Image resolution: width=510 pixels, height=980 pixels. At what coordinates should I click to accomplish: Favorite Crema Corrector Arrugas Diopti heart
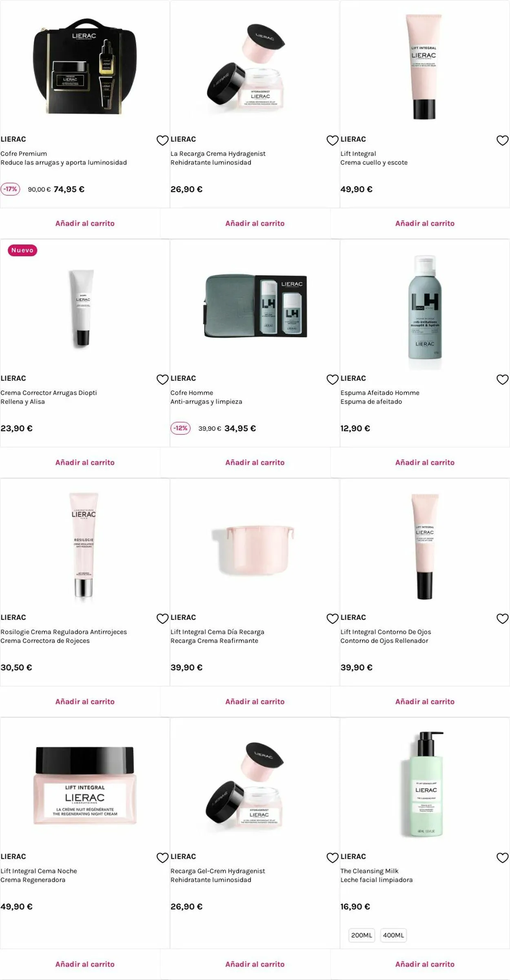pyautogui.click(x=162, y=379)
